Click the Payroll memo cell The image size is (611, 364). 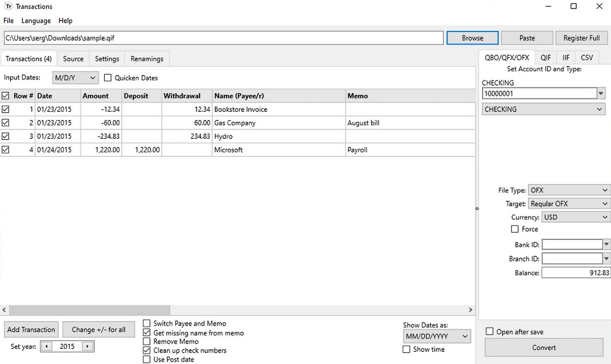click(x=410, y=150)
